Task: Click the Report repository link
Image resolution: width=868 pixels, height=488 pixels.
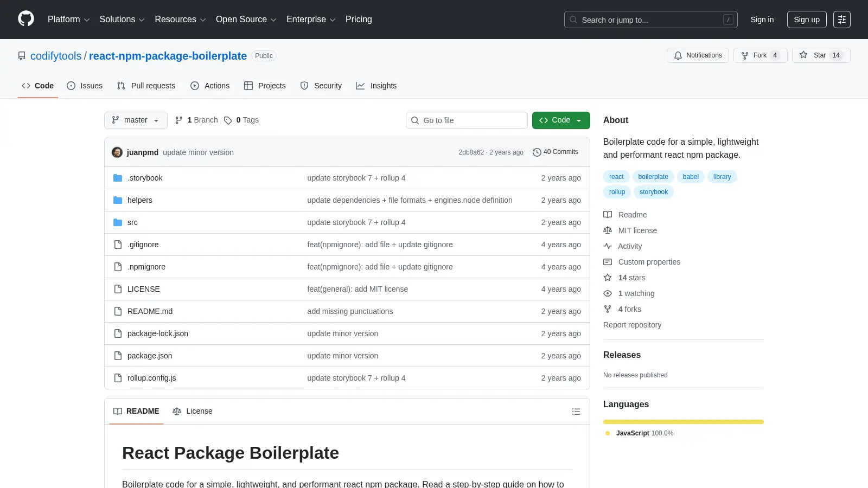Action: [632, 325]
